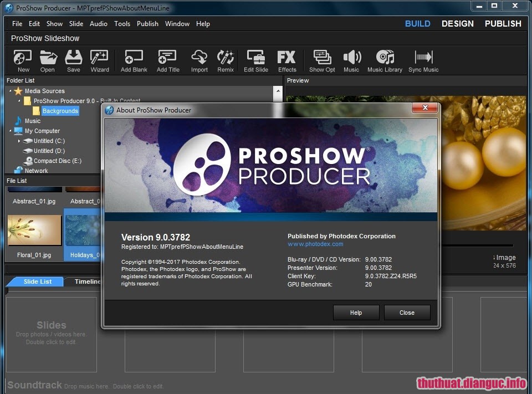This screenshot has height=394, width=532.
Task: Open the Edit menu
Action: [34, 24]
